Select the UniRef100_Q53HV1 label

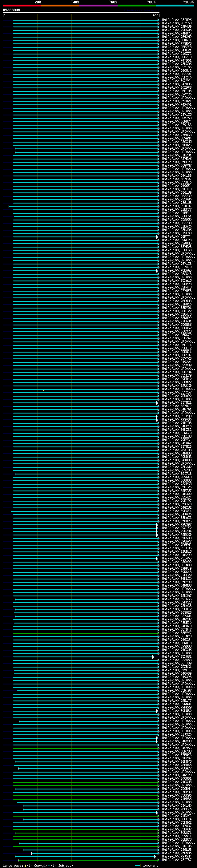tap(177, 101)
